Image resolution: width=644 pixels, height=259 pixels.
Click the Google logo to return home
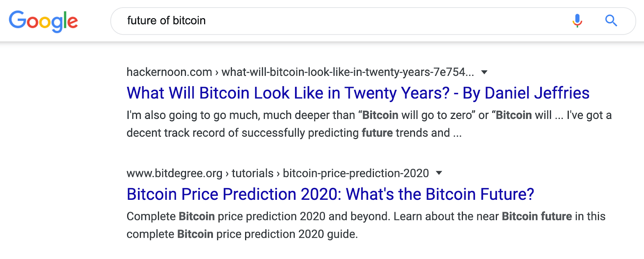(x=43, y=21)
